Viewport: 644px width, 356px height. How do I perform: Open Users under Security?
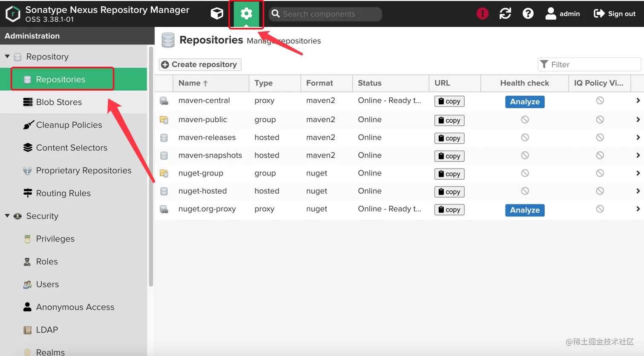tap(73, 284)
